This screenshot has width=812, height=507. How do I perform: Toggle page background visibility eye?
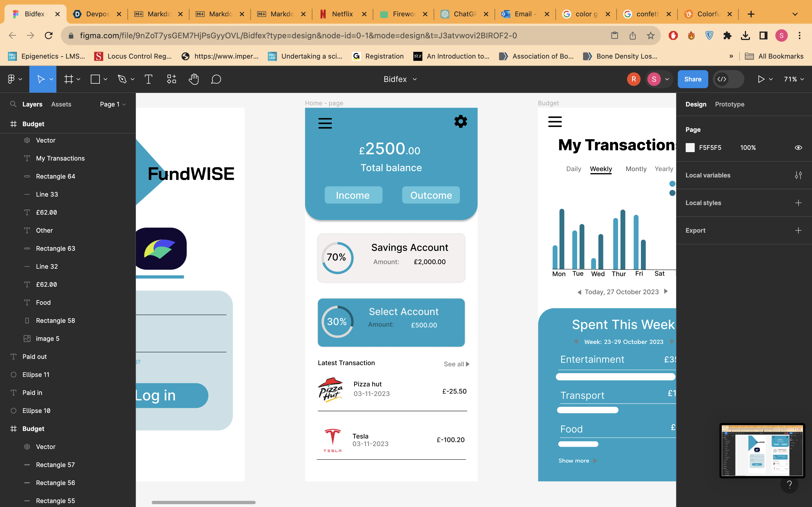(798, 148)
